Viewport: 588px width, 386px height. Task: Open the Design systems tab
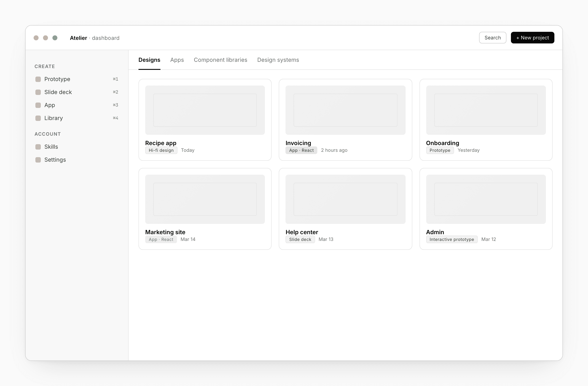(278, 60)
